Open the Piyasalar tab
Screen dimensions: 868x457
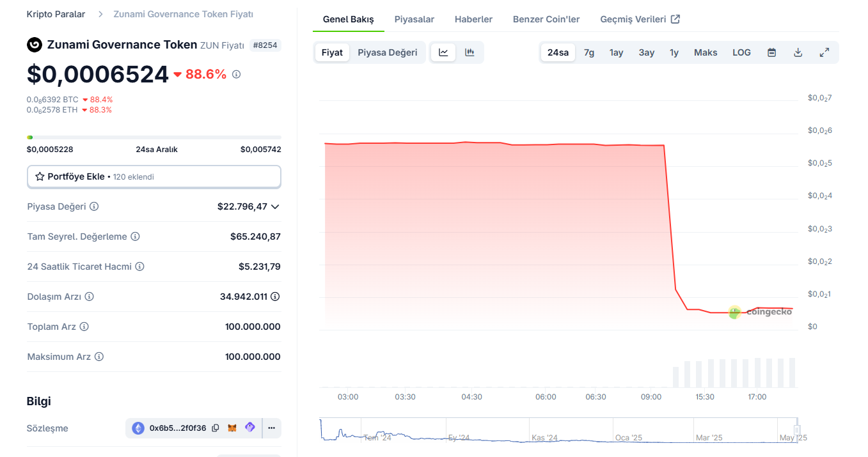click(414, 19)
